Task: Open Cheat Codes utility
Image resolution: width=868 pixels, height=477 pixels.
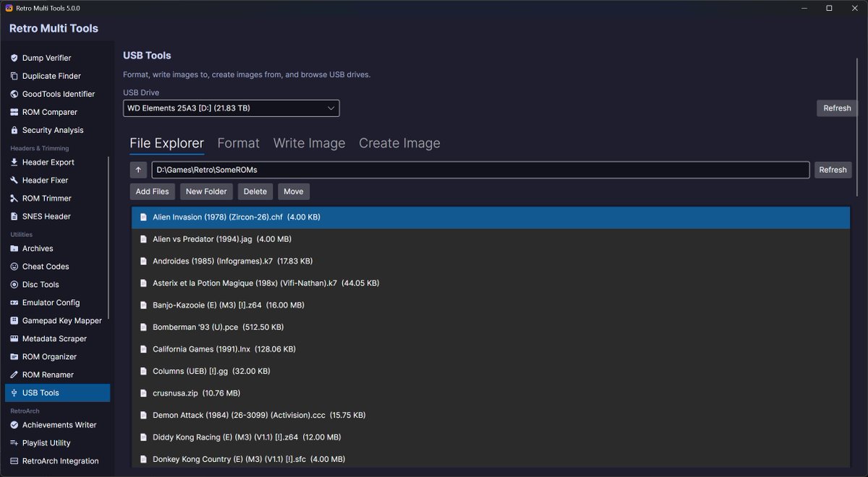Action: click(56, 267)
